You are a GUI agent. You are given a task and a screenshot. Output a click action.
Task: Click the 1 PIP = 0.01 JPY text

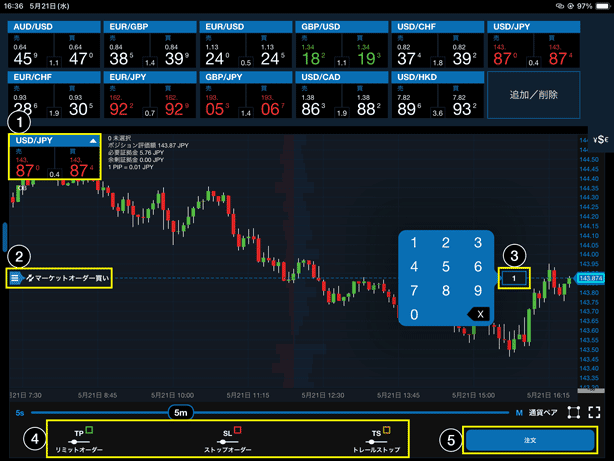(131, 167)
